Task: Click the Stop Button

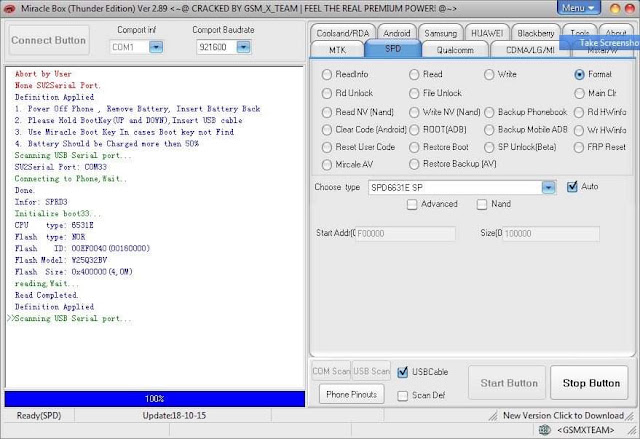Action: click(591, 383)
